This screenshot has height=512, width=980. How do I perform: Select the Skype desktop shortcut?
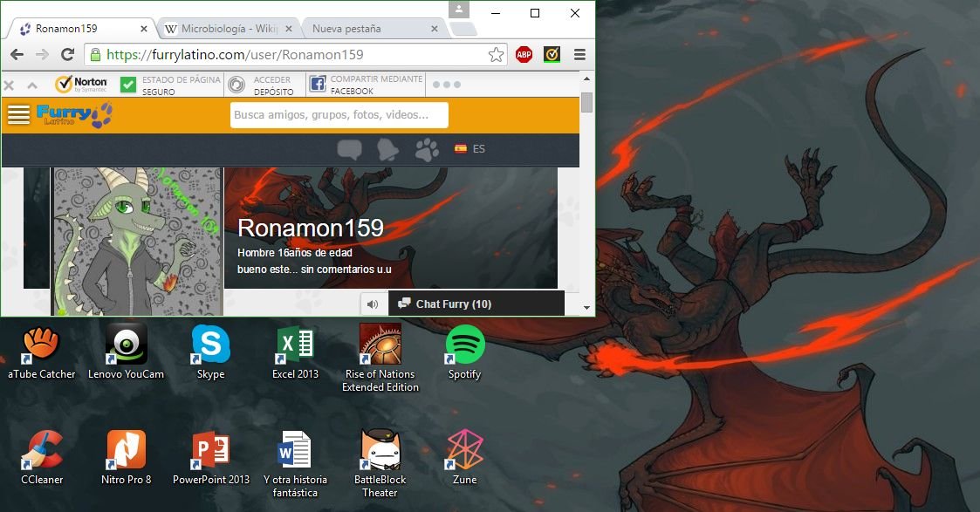pos(210,352)
